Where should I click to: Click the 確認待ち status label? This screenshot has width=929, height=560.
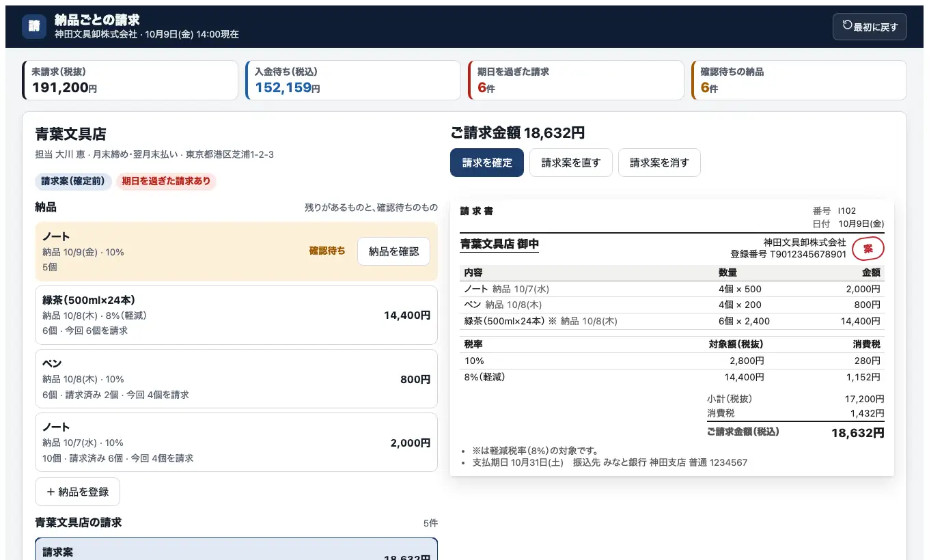(x=327, y=251)
